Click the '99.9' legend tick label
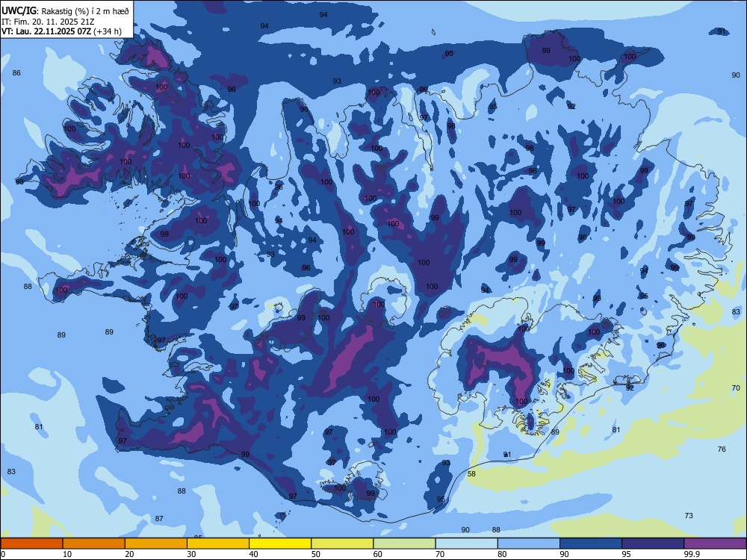Viewport: 747px width, 560px height. 691,554
